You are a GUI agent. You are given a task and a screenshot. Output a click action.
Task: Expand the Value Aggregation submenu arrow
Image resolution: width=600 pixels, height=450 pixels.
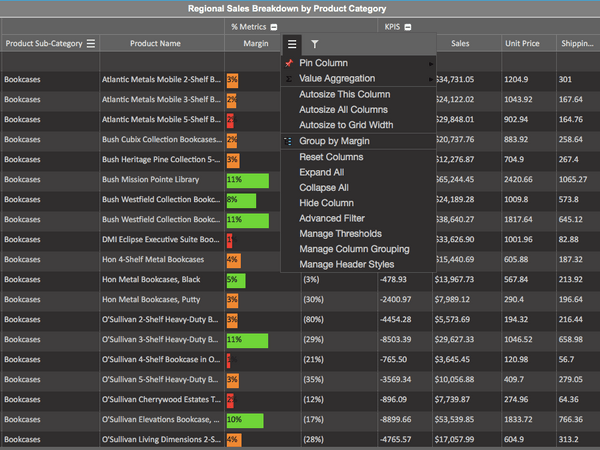(431, 79)
